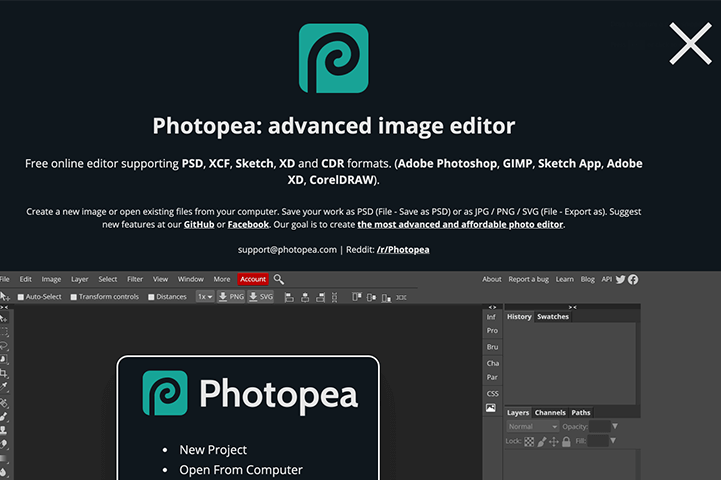The width and height of the screenshot is (721, 480).
Task: Open the View menu
Action: pyautogui.click(x=160, y=279)
